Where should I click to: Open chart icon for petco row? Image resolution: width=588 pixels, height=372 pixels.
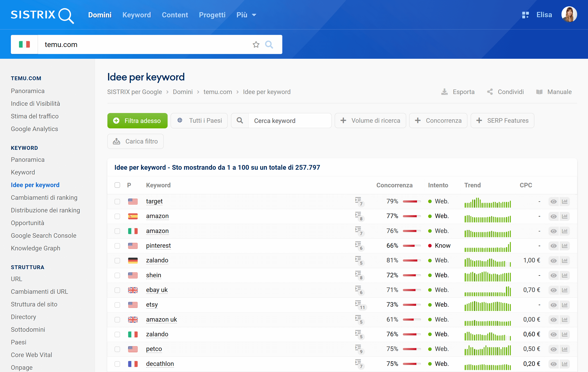565,349
